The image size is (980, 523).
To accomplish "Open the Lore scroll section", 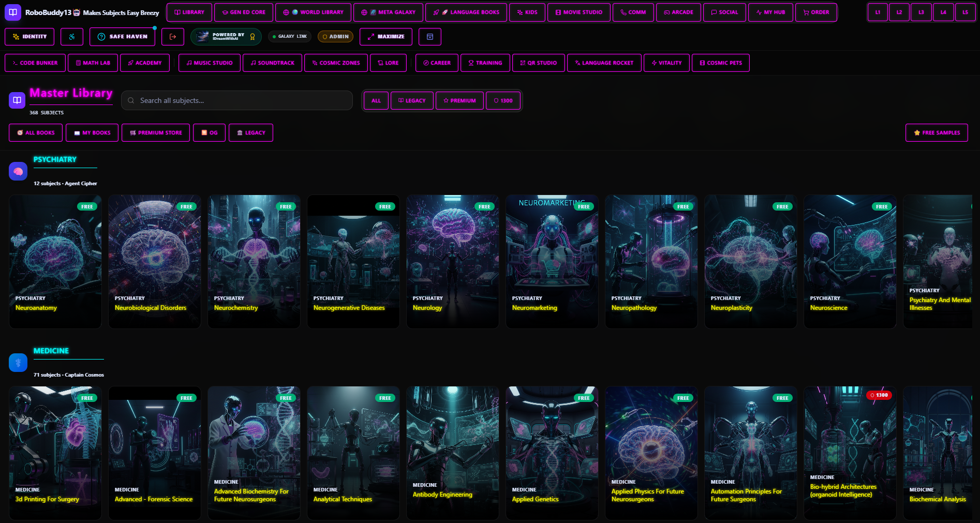I will pyautogui.click(x=388, y=63).
